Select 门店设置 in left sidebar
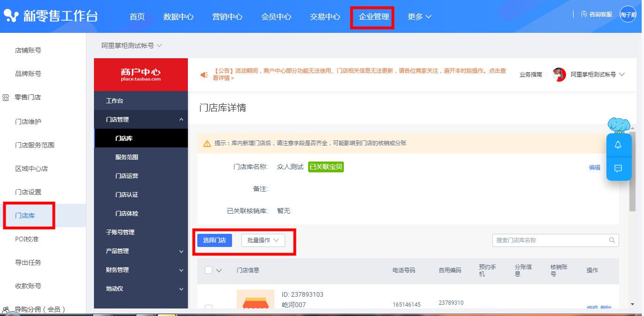This screenshot has height=316, width=644. tap(28, 192)
